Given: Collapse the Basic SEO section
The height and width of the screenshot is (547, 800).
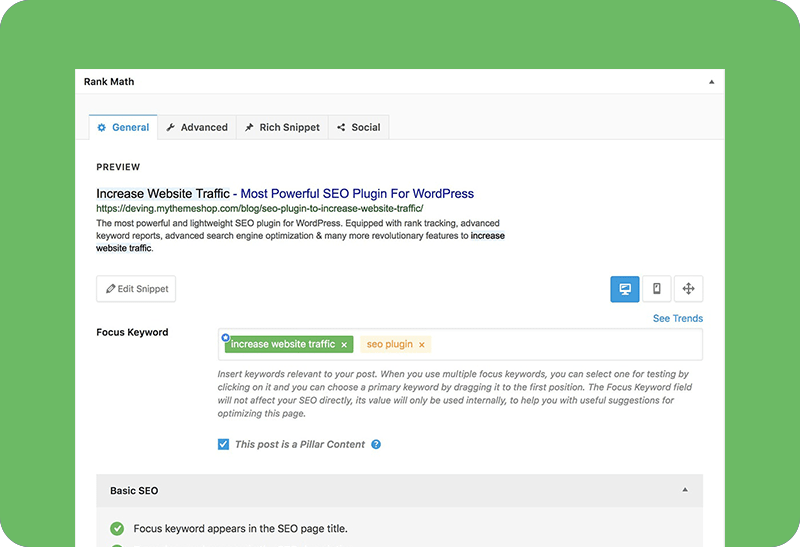Looking at the screenshot, I should 685,490.
